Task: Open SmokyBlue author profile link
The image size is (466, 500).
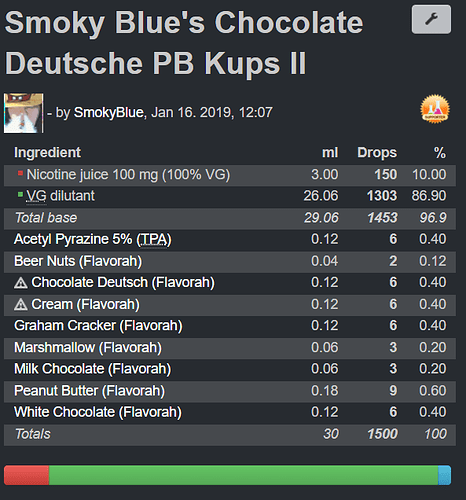Action: coord(109,112)
